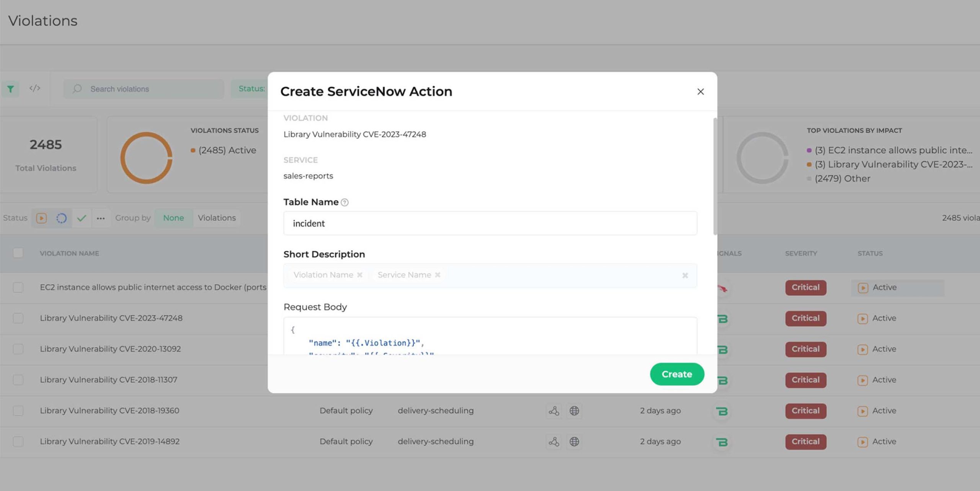
Task: Open Active status in CVE-2023-47248 row
Action: coord(877,318)
